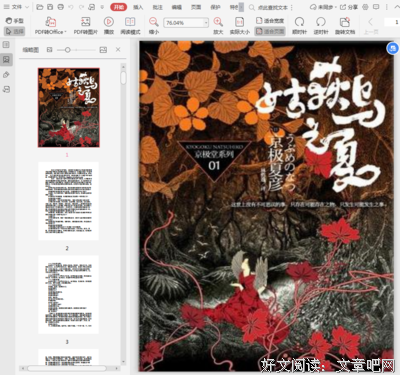
Task: Adjust the thumbnail size slider handle
Action: 68,50
